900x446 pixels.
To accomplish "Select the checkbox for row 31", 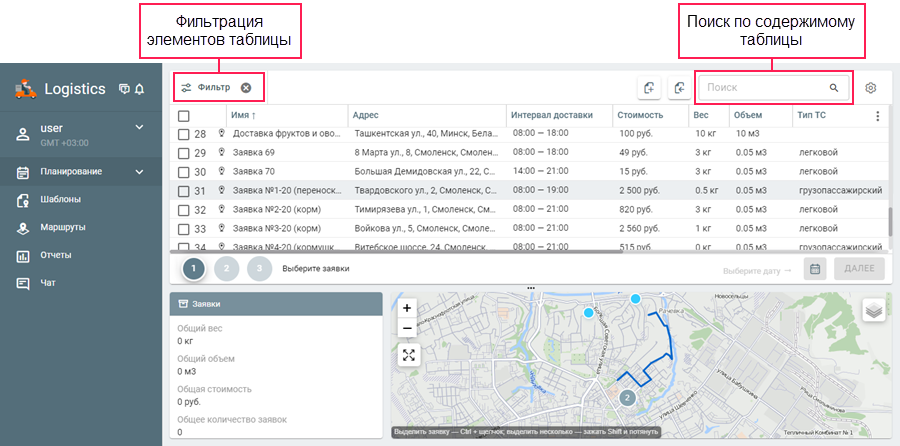I will click(x=183, y=191).
